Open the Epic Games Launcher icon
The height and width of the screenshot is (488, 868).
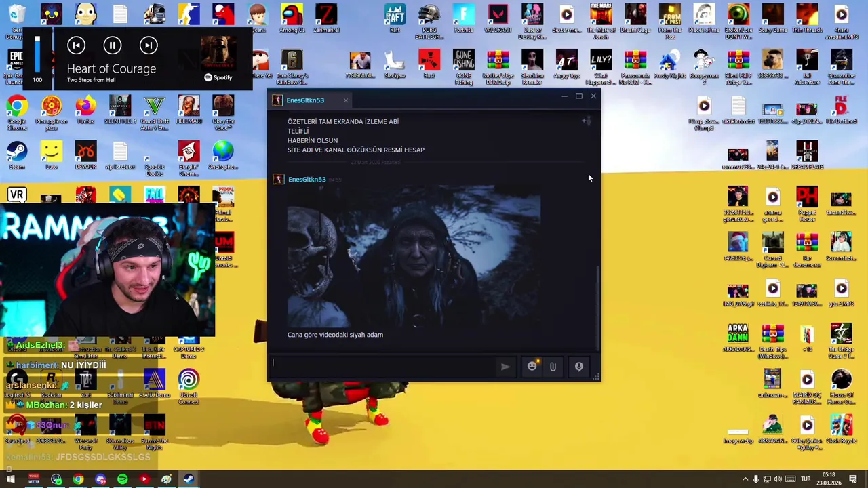point(15,67)
